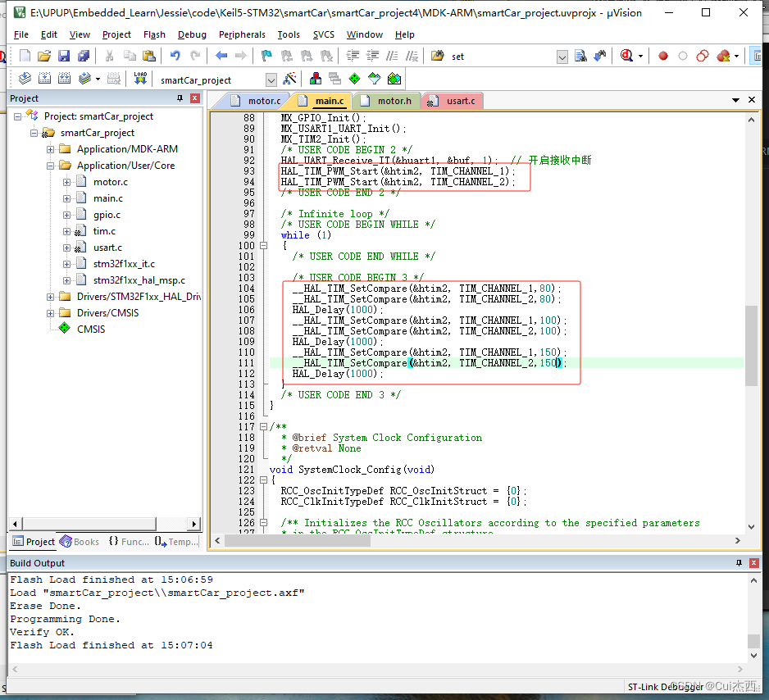The image size is (769, 700).
Task: Open the Books panel tab
Action: point(80,541)
